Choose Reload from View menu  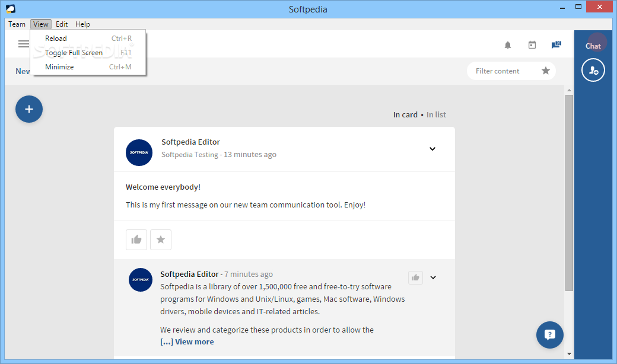point(88,38)
